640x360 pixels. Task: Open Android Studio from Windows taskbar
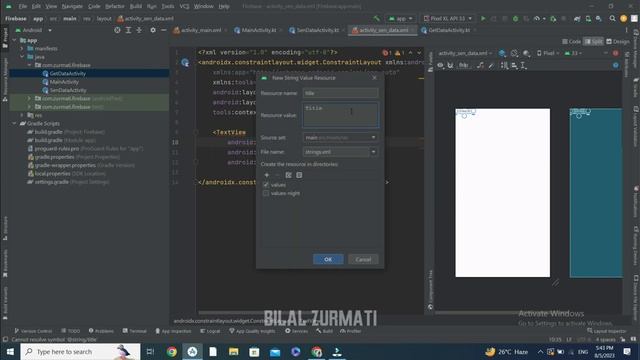point(192,351)
